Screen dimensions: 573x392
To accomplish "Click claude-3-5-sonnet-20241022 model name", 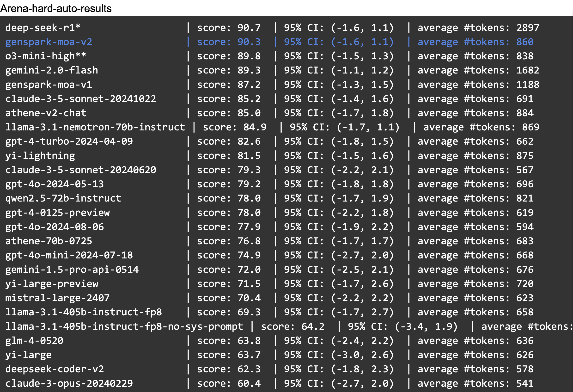I will point(81,99).
